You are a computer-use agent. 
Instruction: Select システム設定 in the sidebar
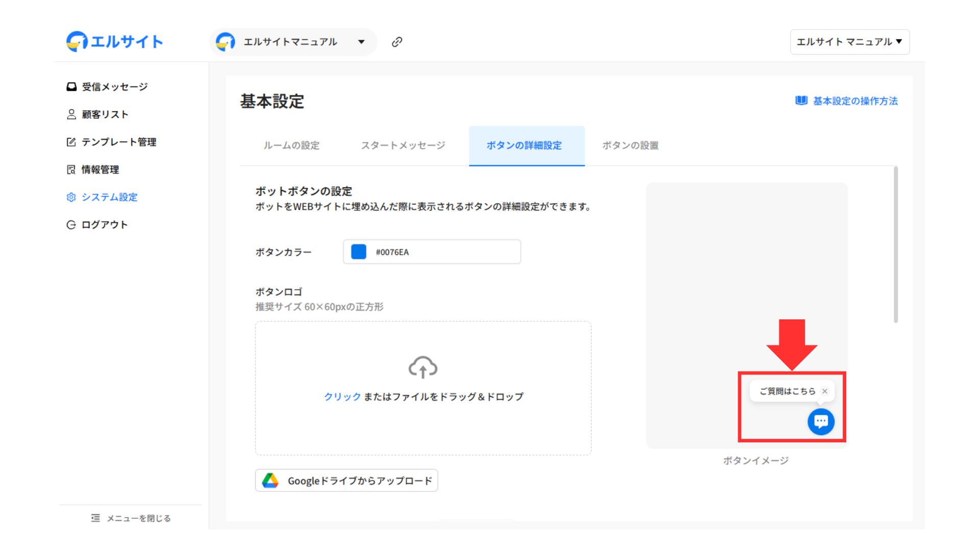(109, 197)
